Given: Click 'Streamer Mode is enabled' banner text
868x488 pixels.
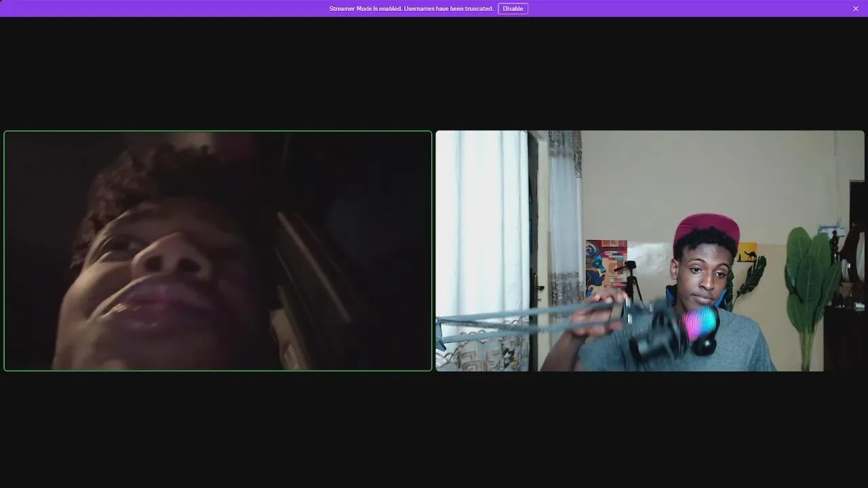Looking at the screenshot, I should pyautogui.click(x=411, y=9).
